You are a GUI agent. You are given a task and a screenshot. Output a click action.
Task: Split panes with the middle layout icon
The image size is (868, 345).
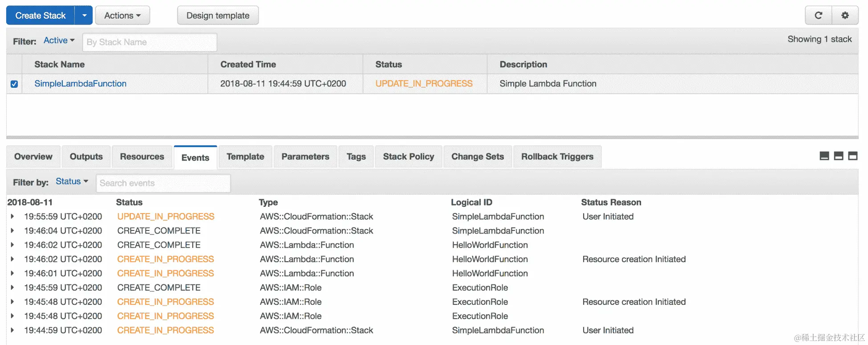pyautogui.click(x=839, y=156)
